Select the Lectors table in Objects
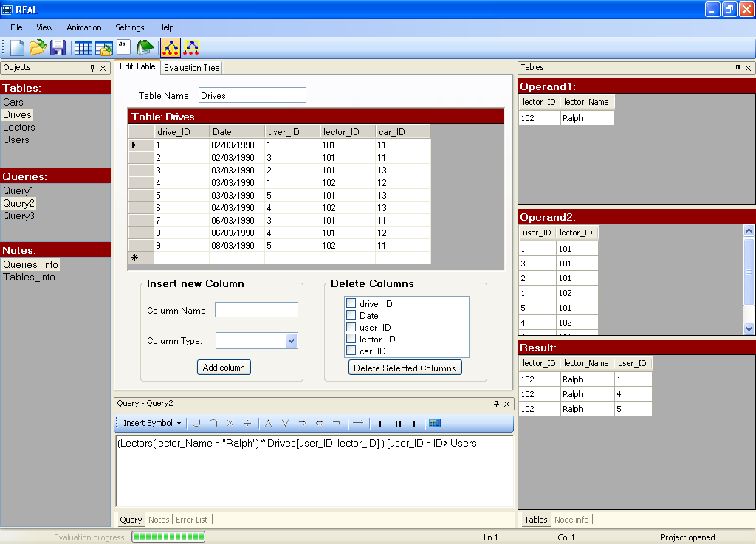The width and height of the screenshot is (756, 544). pos(19,127)
